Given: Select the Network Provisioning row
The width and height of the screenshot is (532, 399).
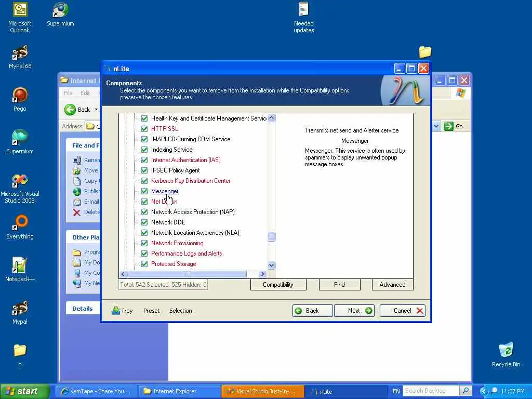Looking at the screenshot, I should [177, 243].
